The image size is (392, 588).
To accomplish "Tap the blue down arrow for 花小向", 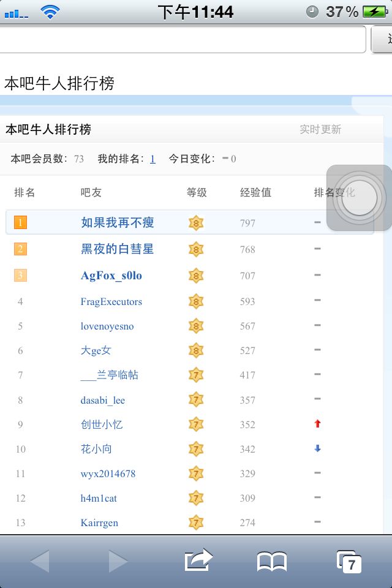I will (x=317, y=448).
